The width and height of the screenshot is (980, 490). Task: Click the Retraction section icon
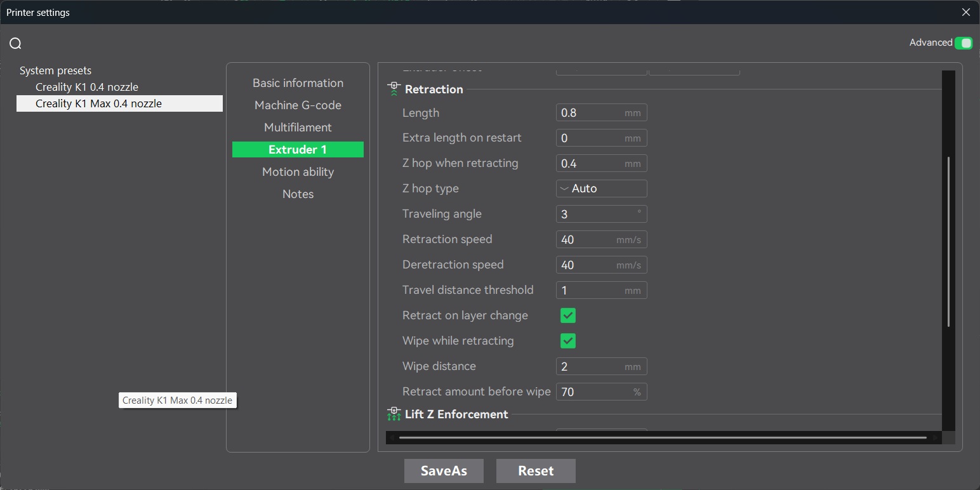[x=394, y=89]
